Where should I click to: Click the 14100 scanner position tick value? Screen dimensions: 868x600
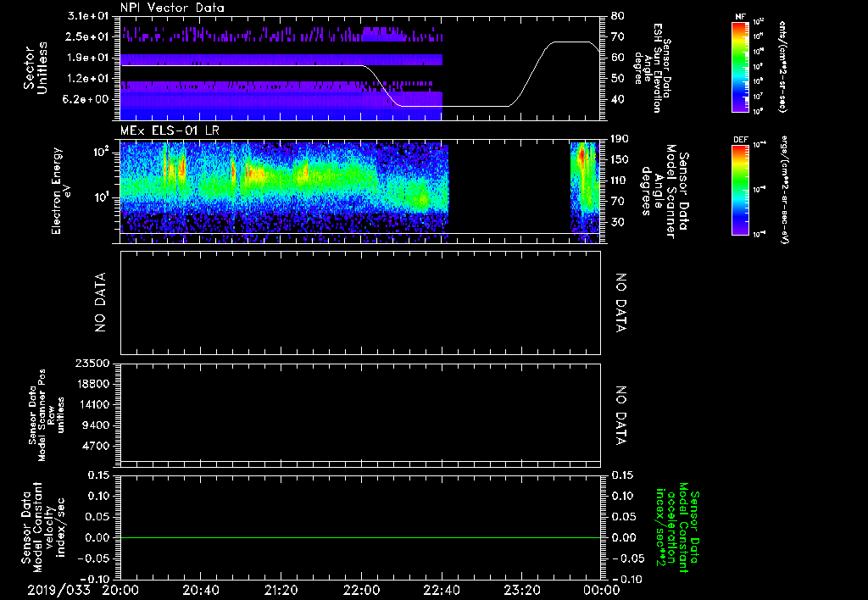[x=92, y=404]
